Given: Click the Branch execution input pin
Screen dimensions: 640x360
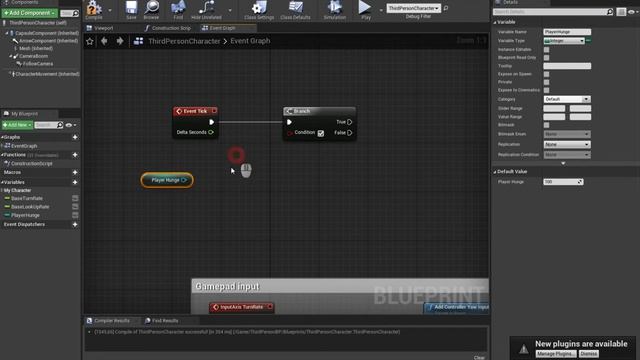Looking at the screenshot, I should click(x=289, y=122).
